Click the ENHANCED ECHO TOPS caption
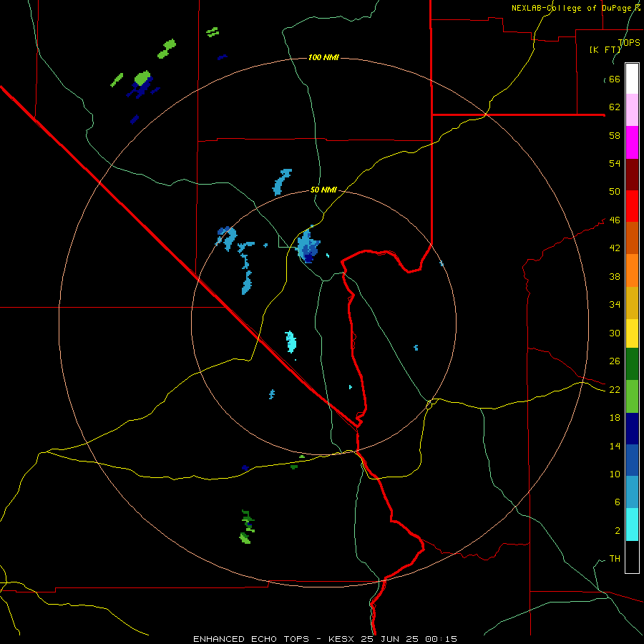This screenshot has width=644, height=644. click(251, 639)
